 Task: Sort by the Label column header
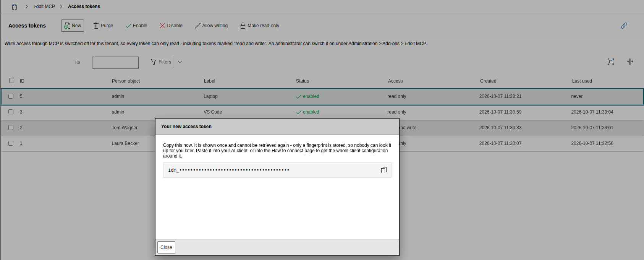point(209,81)
